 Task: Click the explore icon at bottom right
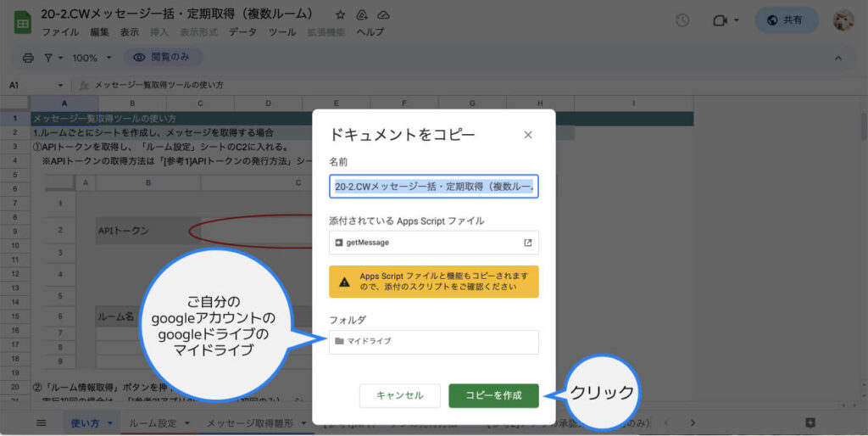(x=810, y=422)
